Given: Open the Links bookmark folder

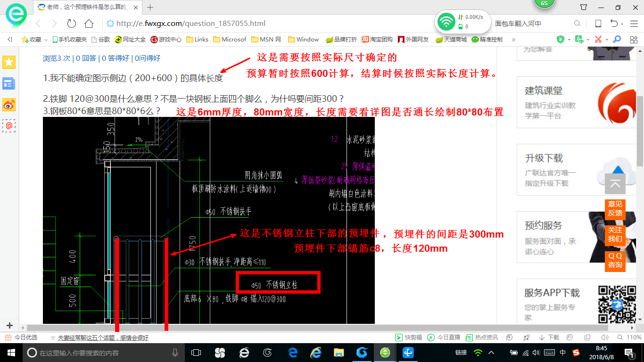Looking at the screenshot, I should (x=198, y=40).
